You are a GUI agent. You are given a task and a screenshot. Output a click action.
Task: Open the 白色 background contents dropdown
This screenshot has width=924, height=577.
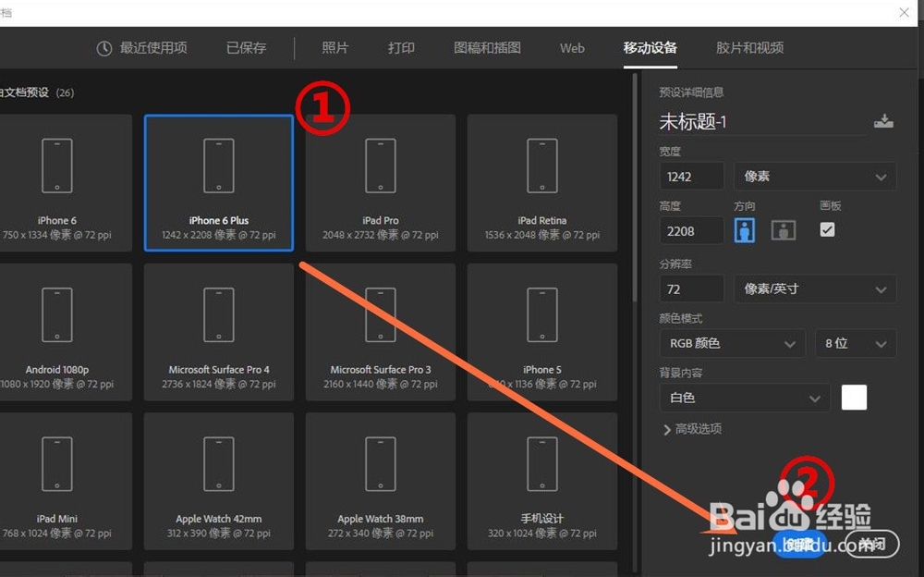tap(745, 398)
